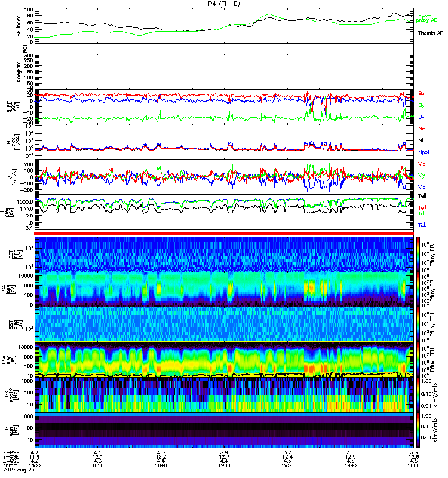Click the Y-GSE value 11.9

pos(35,456)
